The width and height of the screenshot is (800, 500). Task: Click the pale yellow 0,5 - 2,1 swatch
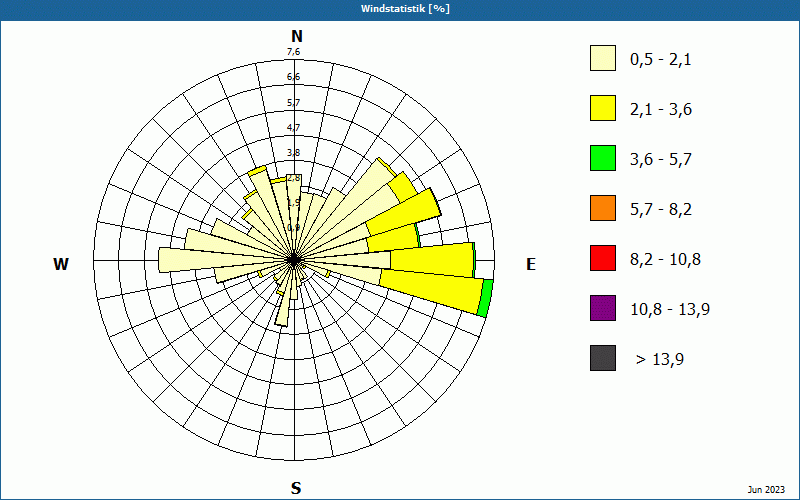click(603, 58)
